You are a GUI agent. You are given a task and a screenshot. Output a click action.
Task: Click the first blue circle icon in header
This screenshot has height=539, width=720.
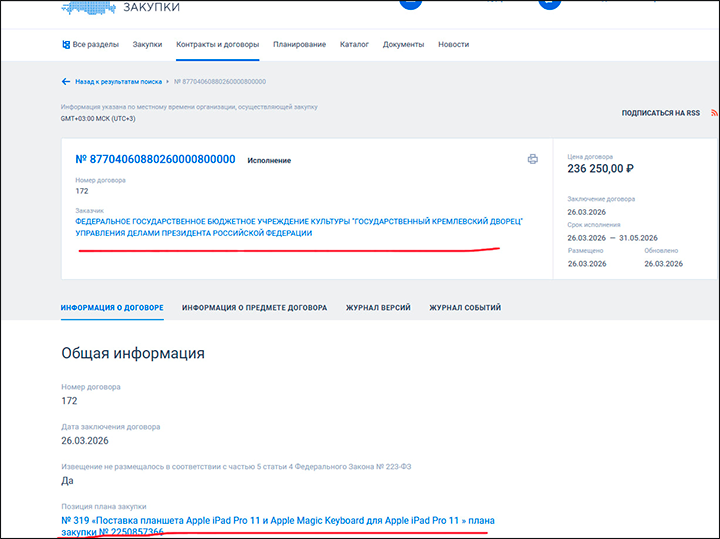point(410,3)
